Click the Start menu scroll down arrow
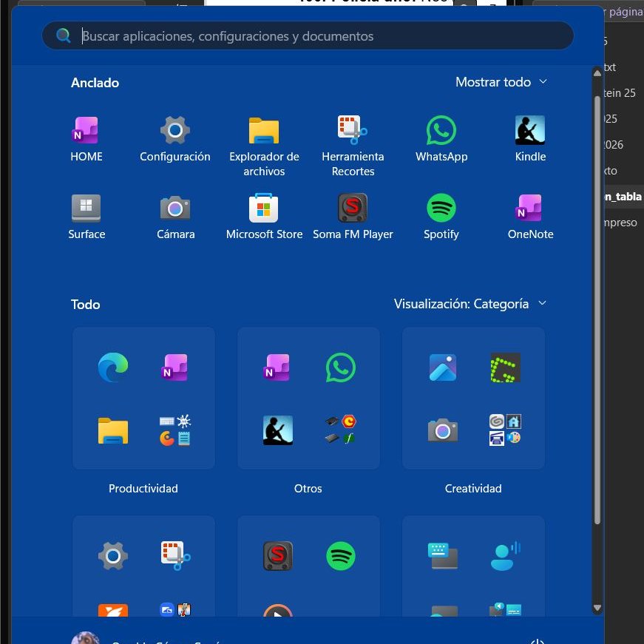644x644 pixels. (x=597, y=608)
